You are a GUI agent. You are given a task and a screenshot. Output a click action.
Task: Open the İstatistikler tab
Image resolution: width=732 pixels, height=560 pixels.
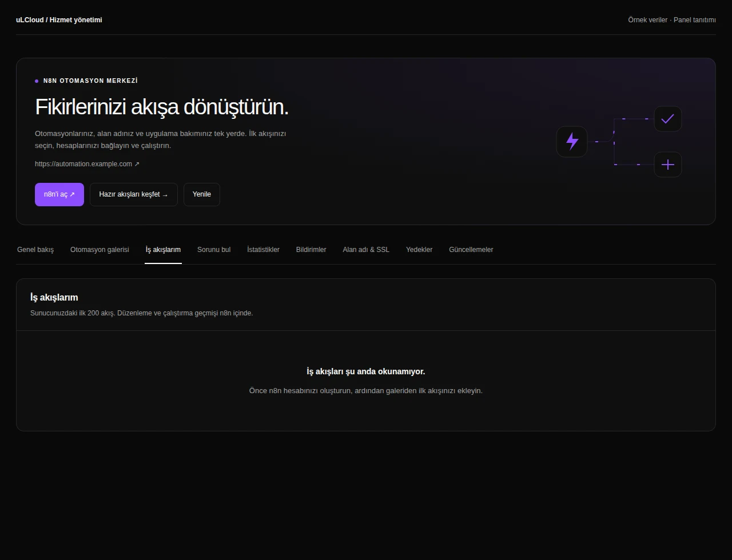coord(263,250)
